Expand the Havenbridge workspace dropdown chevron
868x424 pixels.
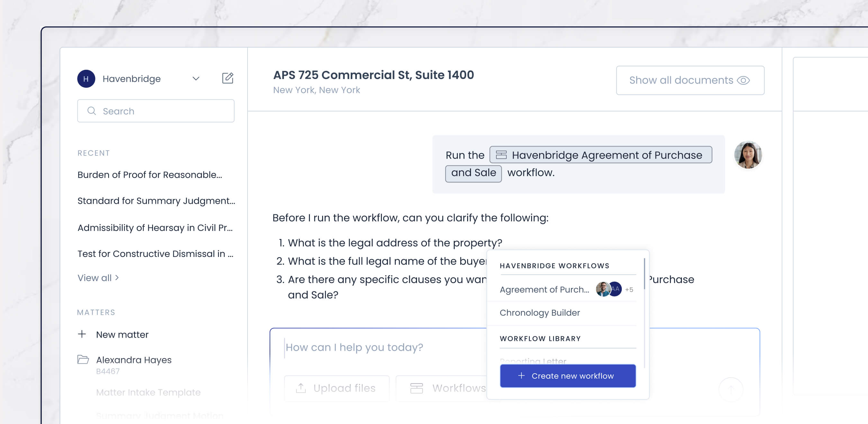(x=196, y=79)
